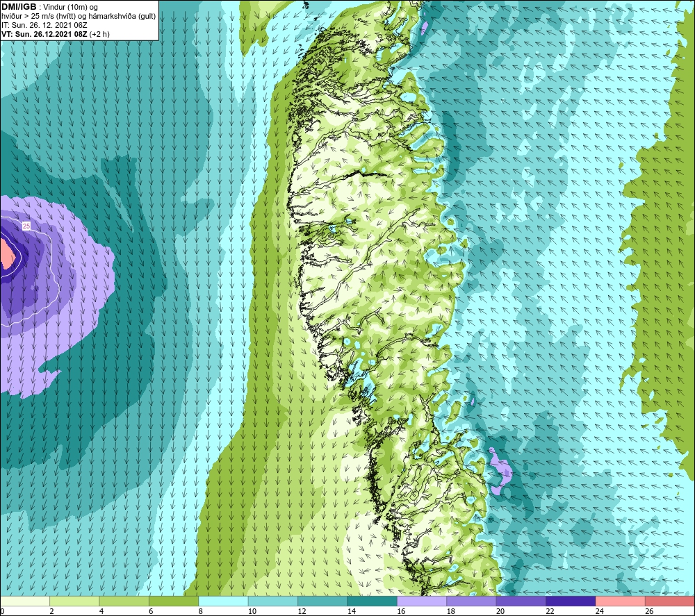Click the dark teal 14–16 m/s legend swatch
The width and height of the screenshot is (695, 616).
point(373,601)
